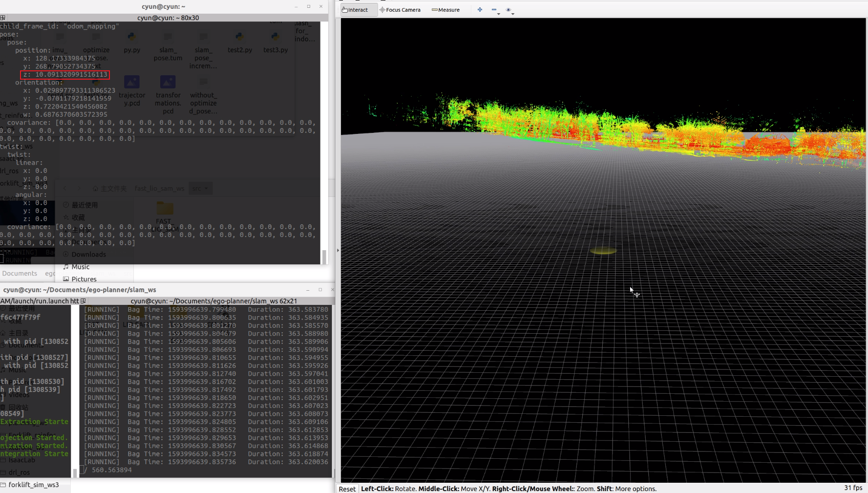Activate the Focus Camera tool
868x493 pixels.
[400, 10]
